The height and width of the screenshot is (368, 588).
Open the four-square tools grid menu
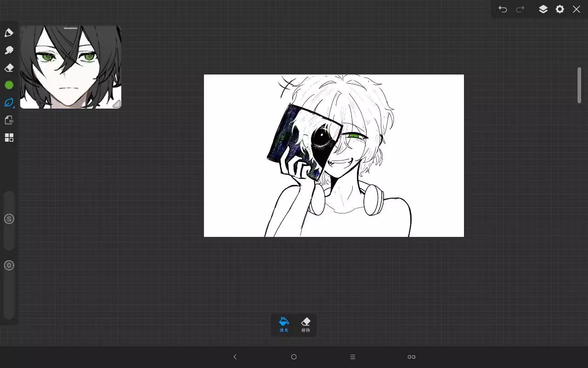pyautogui.click(x=9, y=138)
